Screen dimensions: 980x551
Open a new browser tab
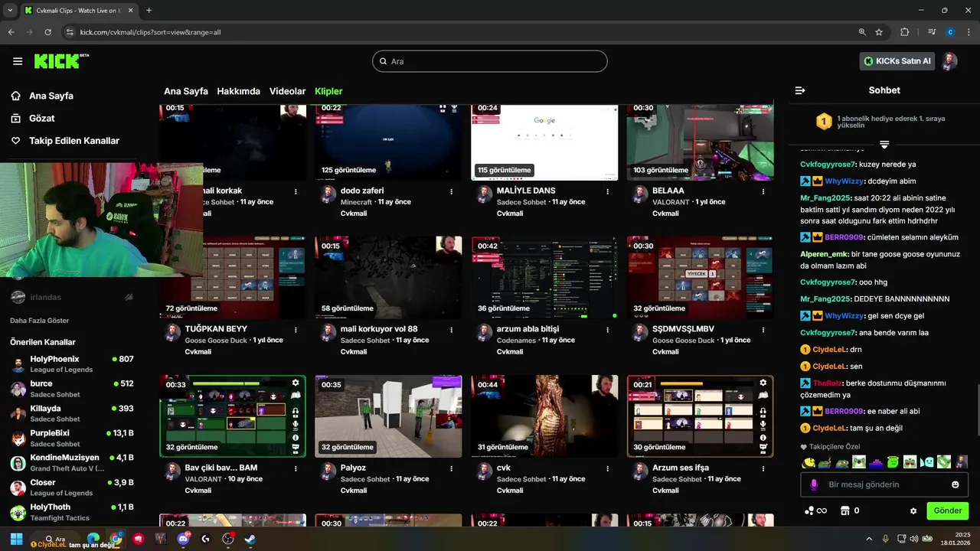[149, 11]
